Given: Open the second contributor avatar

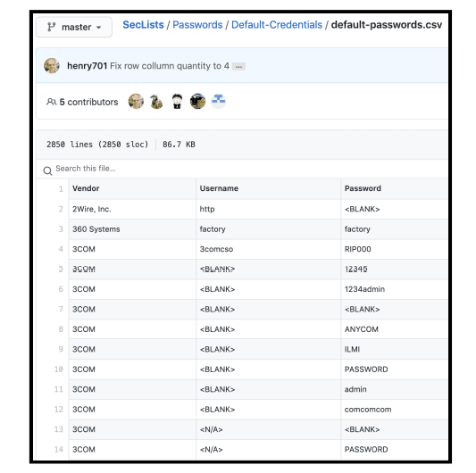Looking at the screenshot, I should pos(156,102).
